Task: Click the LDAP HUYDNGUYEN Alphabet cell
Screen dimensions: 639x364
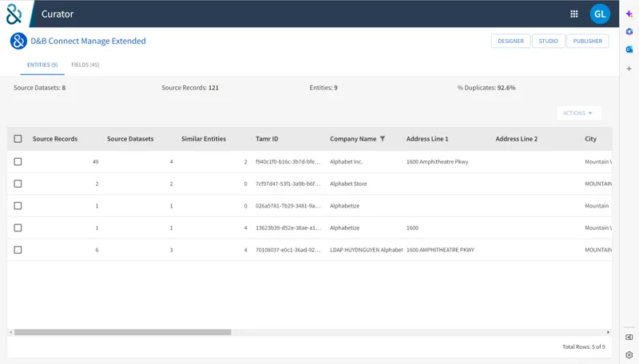Action: click(366, 250)
